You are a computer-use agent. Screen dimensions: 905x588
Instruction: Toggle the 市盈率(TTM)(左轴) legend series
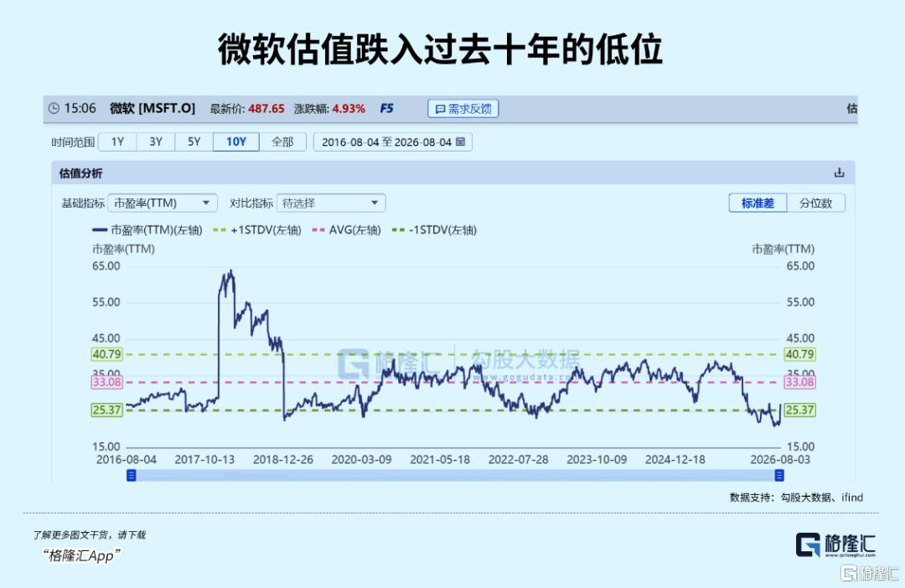click(x=147, y=230)
